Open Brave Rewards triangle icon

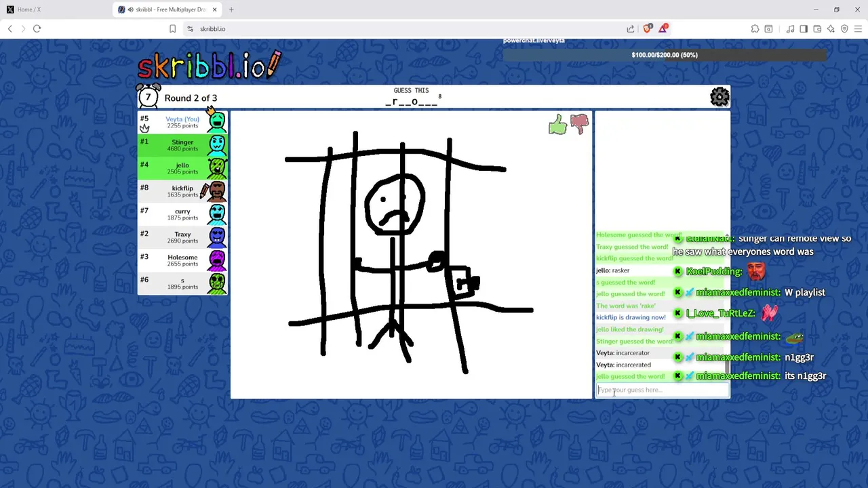663,28
